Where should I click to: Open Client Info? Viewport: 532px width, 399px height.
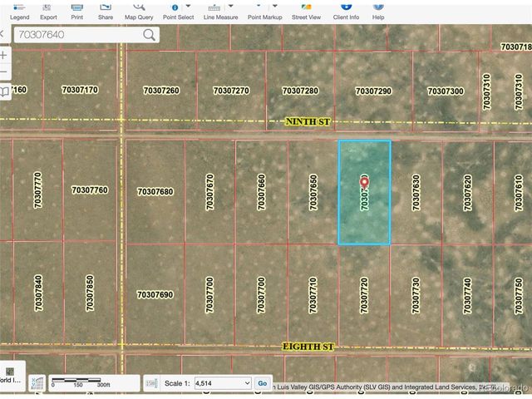[346, 12]
